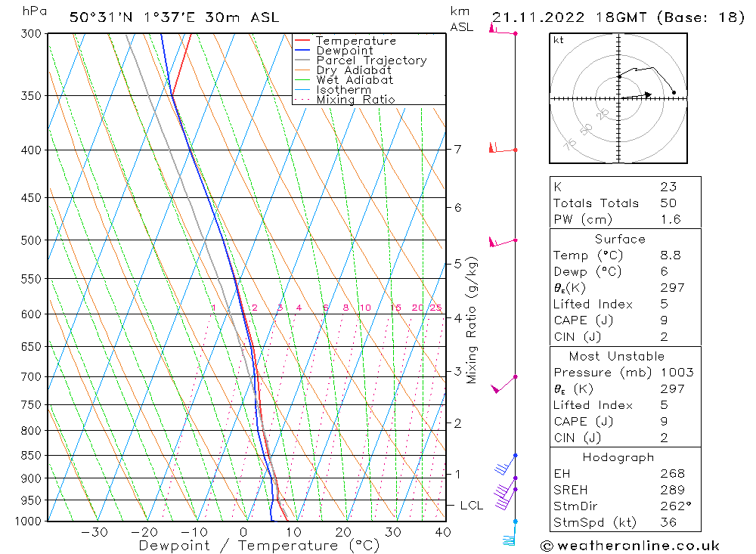Click the 'Temperature' legend entry
This screenshot has height=554, width=756.
(356, 41)
